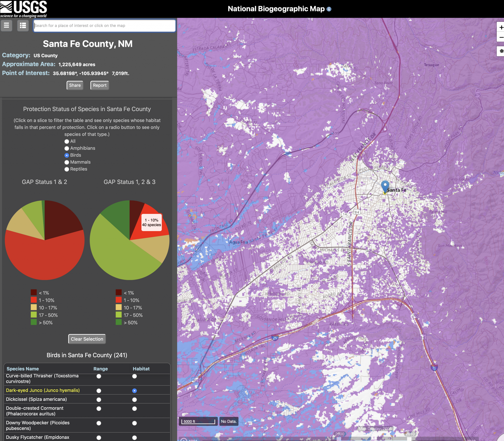This screenshot has height=441, width=504.
Task: Open the National Biogeographic Map info icon
Action: pyautogui.click(x=329, y=9)
